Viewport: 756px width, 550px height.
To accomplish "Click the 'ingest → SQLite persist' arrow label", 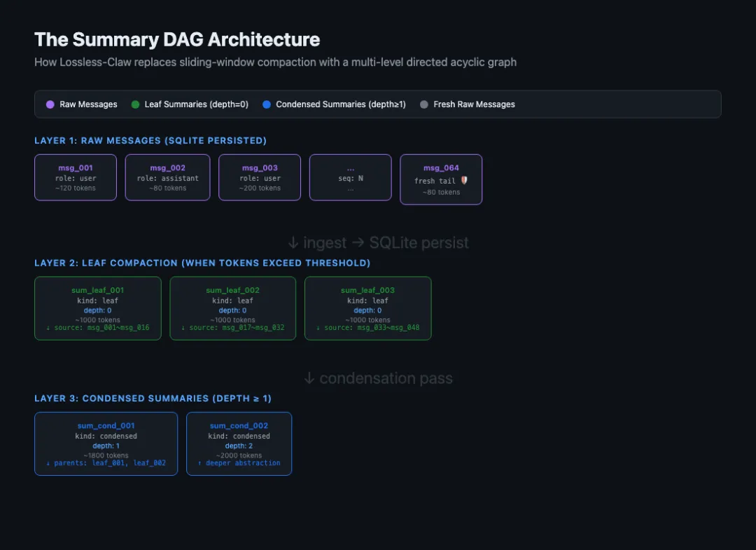I will [378, 242].
